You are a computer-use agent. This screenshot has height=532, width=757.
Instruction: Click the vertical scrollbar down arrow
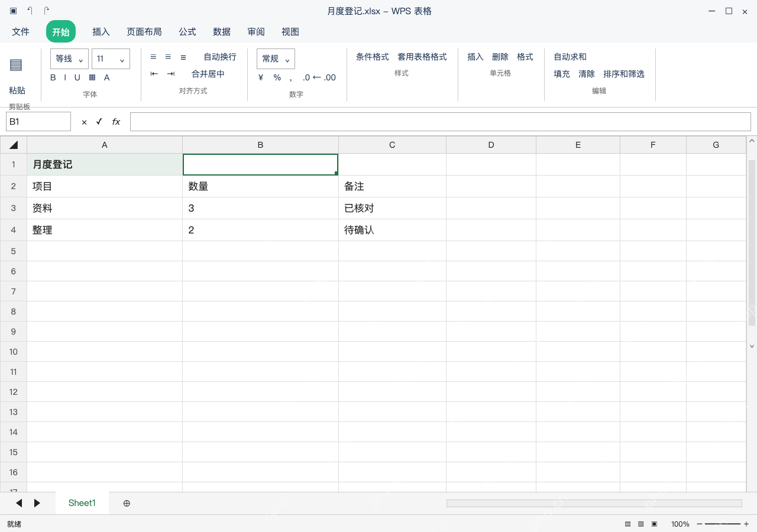pyautogui.click(x=752, y=346)
